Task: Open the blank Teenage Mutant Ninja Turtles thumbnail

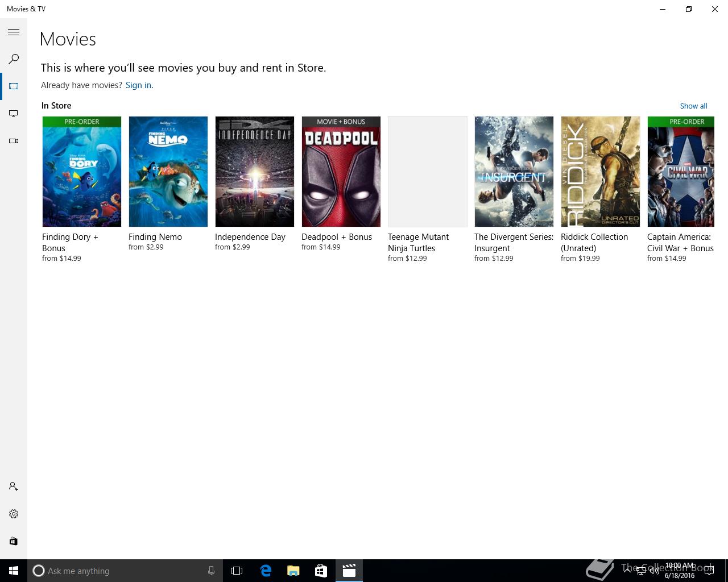Action: tap(428, 172)
